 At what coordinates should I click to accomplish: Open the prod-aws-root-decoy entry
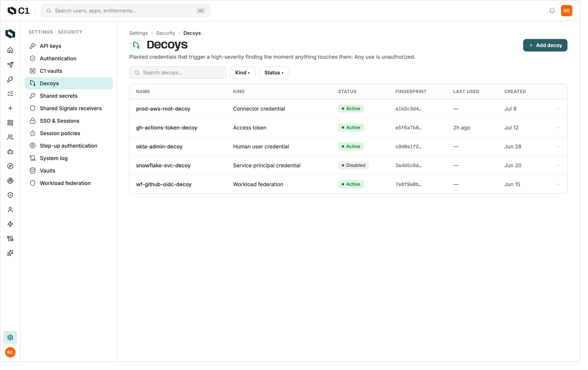163,109
